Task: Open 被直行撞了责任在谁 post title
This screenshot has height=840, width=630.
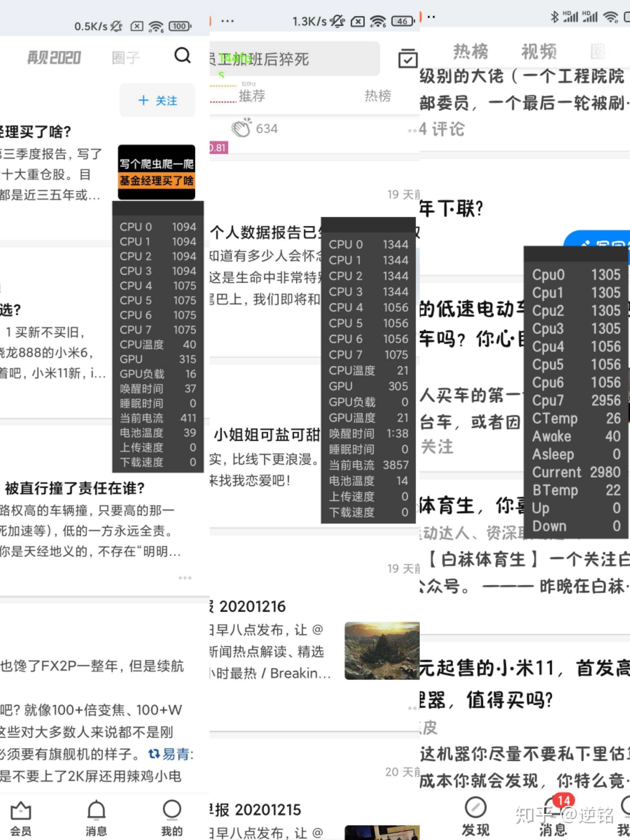Action: point(75,488)
